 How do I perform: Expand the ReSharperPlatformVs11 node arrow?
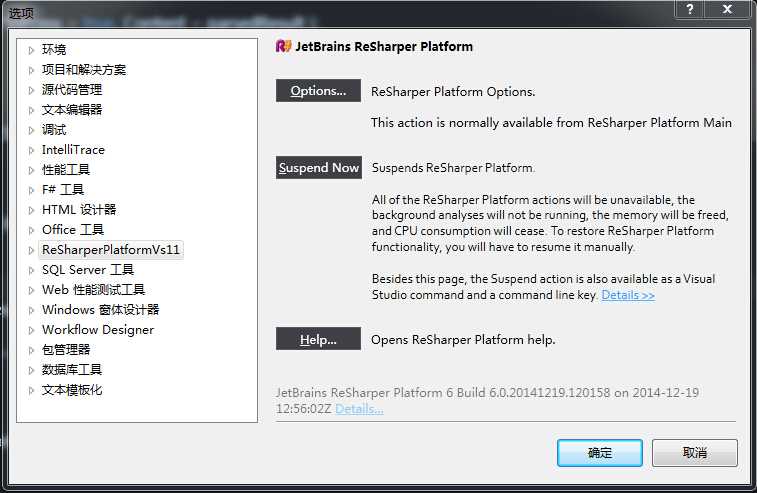(31, 250)
